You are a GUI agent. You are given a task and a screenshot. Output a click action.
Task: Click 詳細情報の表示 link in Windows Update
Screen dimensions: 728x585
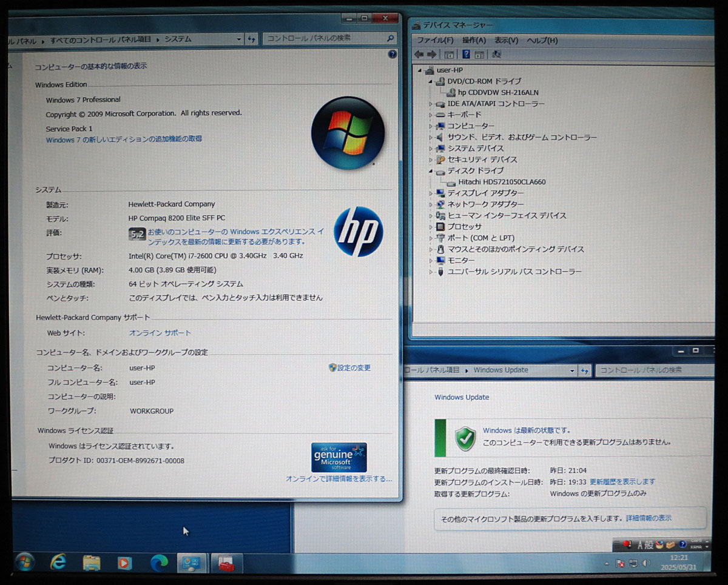(x=649, y=518)
